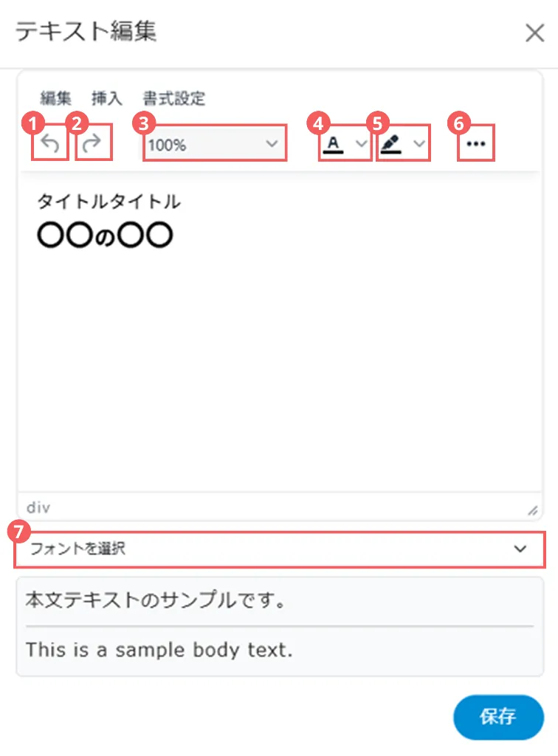Click the English sample body text preview
The width and height of the screenshot is (558, 756).
coord(159,650)
